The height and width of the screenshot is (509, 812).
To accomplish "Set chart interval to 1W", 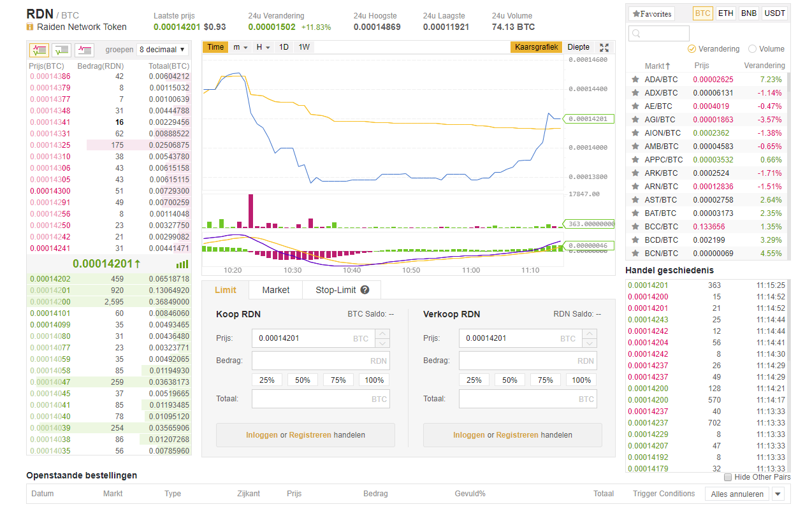I will tap(304, 47).
